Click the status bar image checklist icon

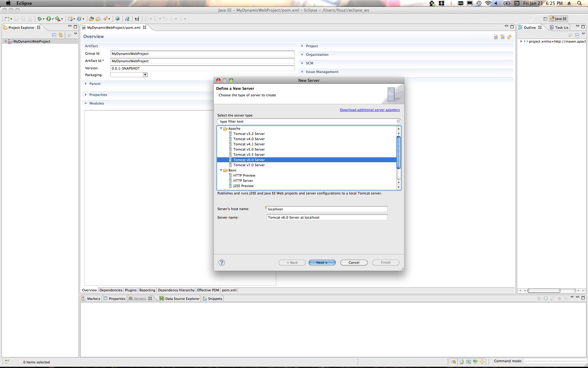469,362
